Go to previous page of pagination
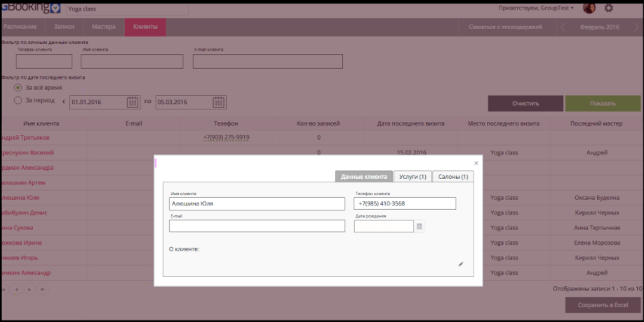 16,289
